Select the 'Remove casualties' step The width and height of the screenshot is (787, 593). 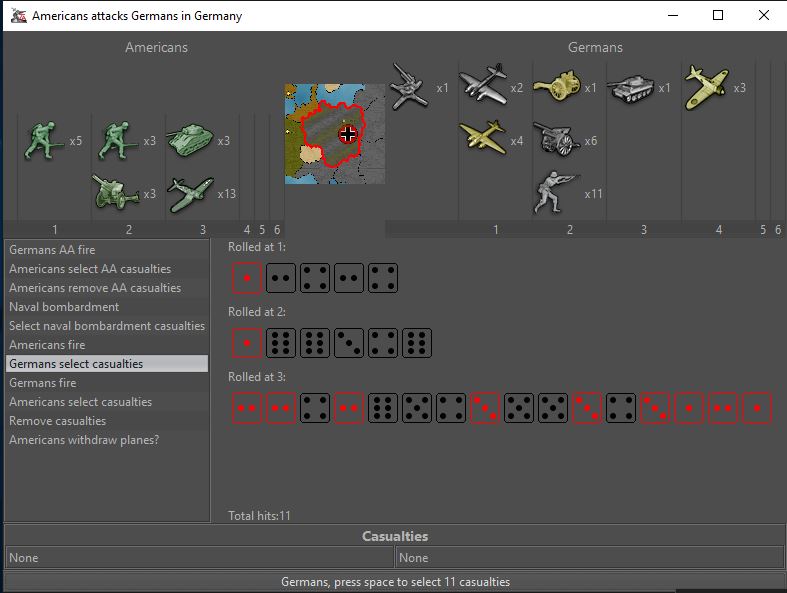(107, 421)
